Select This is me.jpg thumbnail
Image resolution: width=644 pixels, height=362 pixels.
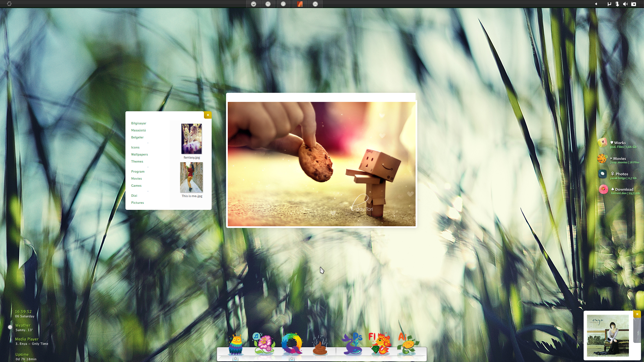point(192,177)
